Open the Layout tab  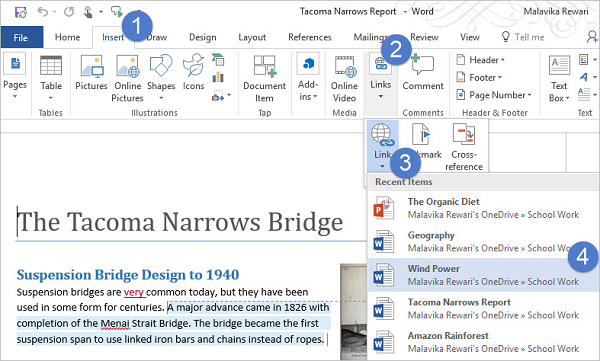[x=252, y=37]
